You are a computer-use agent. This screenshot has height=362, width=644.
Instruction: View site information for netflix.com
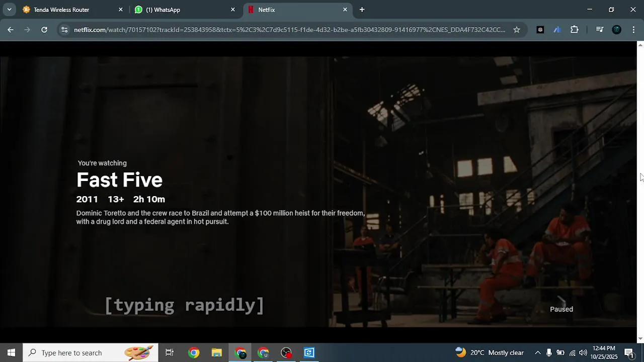click(x=64, y=30)
